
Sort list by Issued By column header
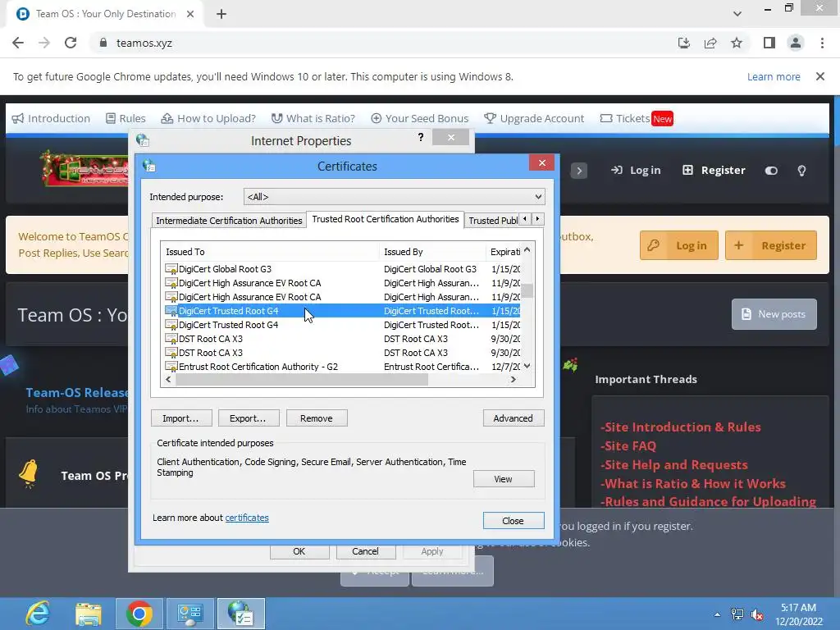point(431,252)
